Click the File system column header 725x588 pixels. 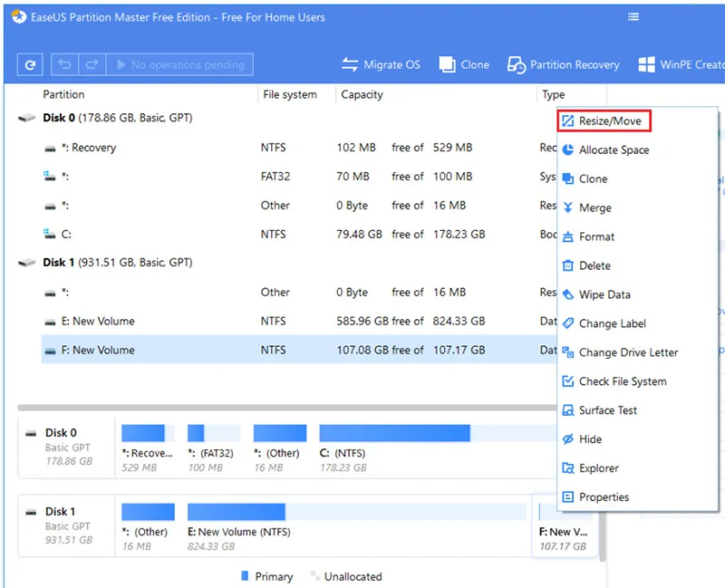[290, 95]
